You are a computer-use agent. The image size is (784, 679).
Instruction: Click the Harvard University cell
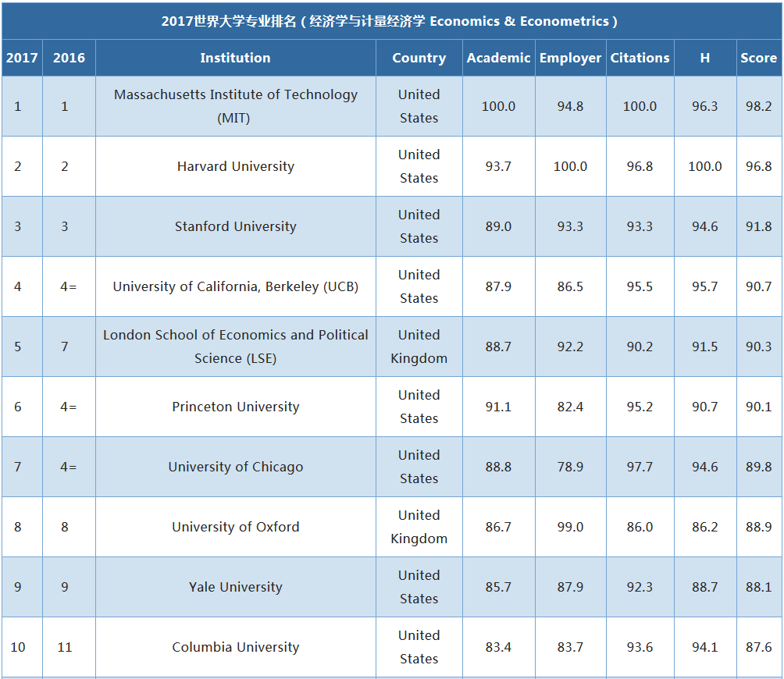point(236,166)
